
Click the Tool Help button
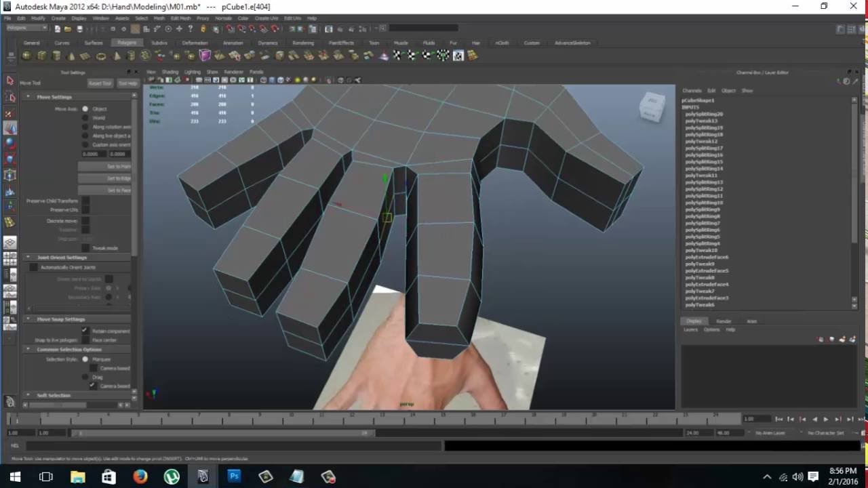point(127,83)
